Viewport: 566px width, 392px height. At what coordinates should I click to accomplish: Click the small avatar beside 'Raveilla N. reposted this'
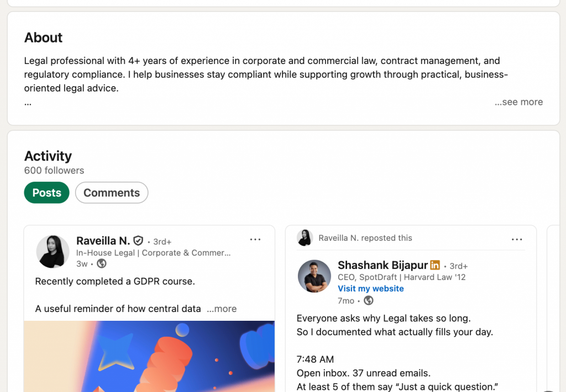click(x=303, y=238)
